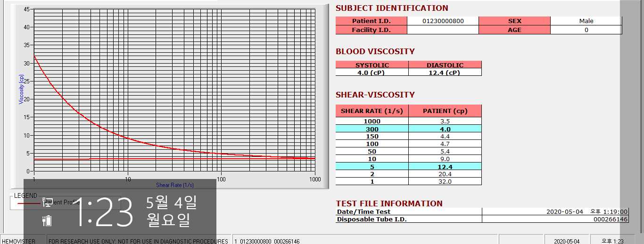Click shear rate 1000 cell
644x244 pixels.
click(372, 121)
